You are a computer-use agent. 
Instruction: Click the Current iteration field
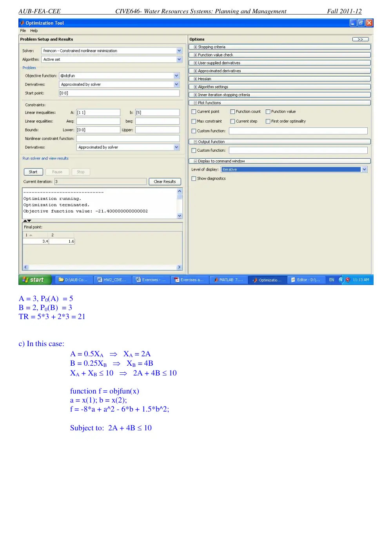[100, 181]
